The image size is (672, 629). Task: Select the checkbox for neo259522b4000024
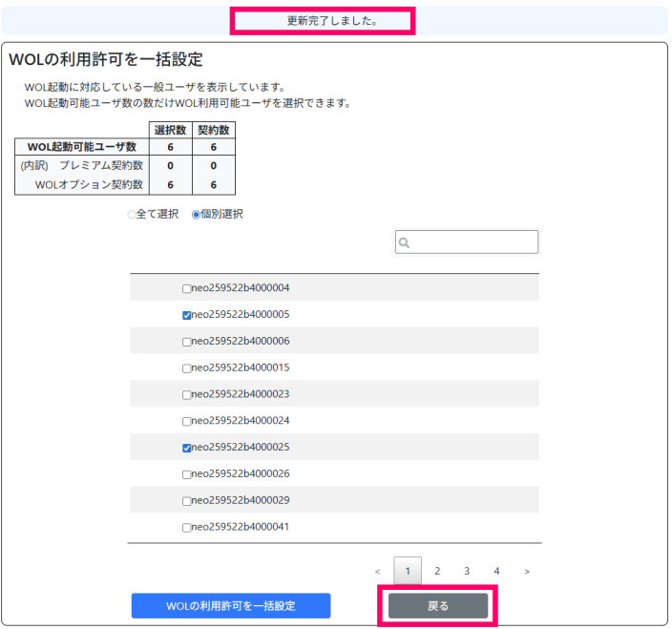click(x=186, y=421)
